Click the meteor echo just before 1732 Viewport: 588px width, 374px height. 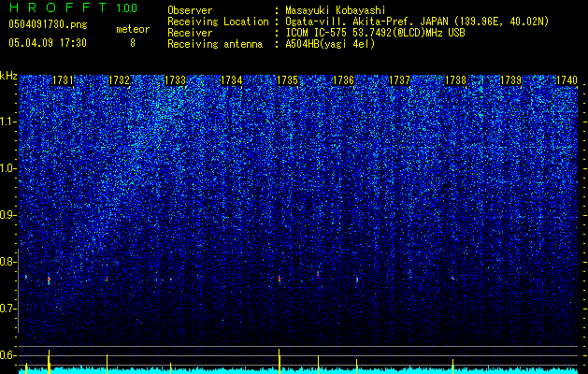point(107,279)
